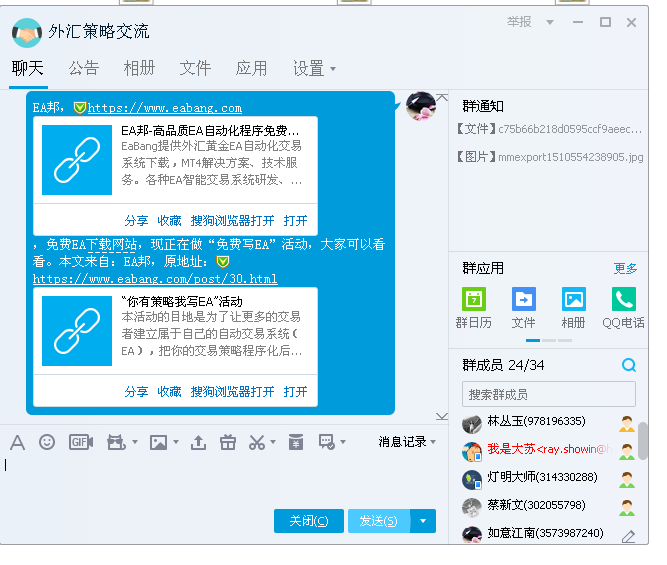667x565 pixels.
Task: Select member 林丛玉(978196335)
Action: [x=536, y=421]
